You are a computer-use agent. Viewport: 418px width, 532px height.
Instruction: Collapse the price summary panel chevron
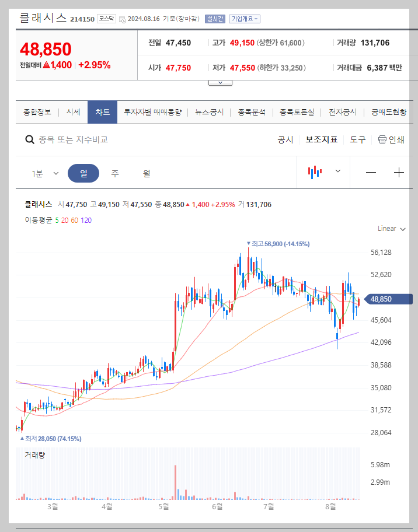point(220,82)
